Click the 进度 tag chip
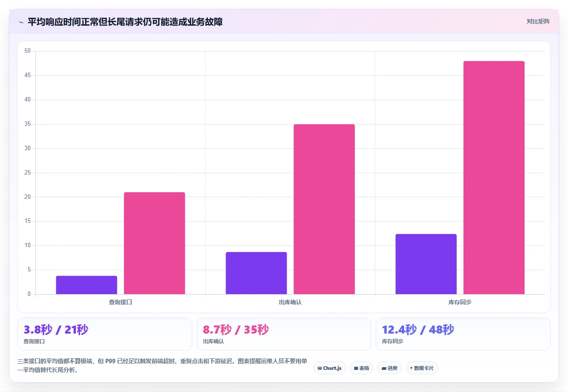Screen dimensions: 568x392 (389, 368)
